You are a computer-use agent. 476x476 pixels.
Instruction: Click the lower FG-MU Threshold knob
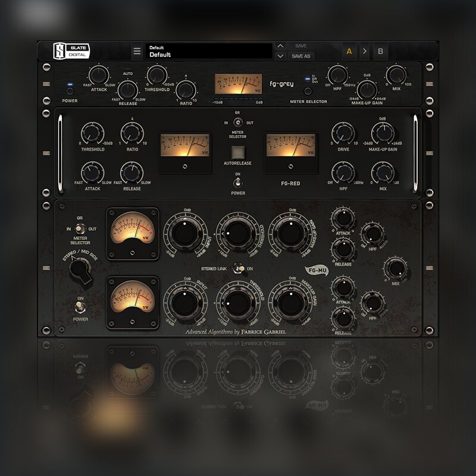click(x=237, y=303)
